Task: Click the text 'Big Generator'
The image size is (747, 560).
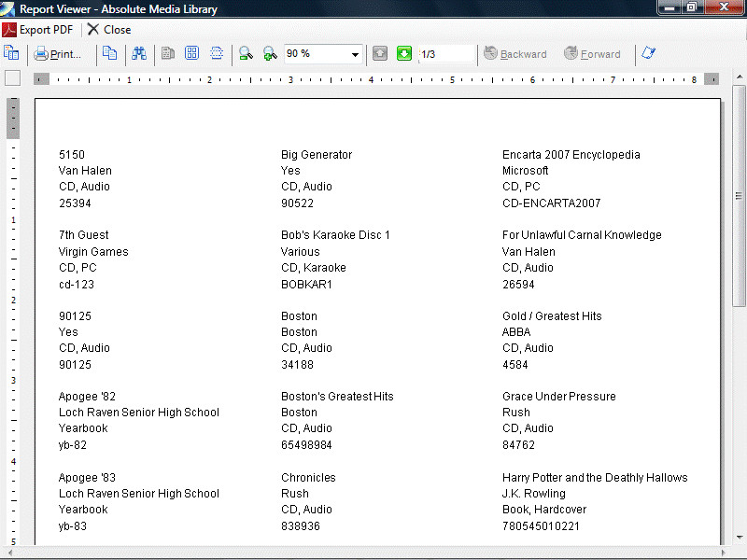Action: point(317,155)
